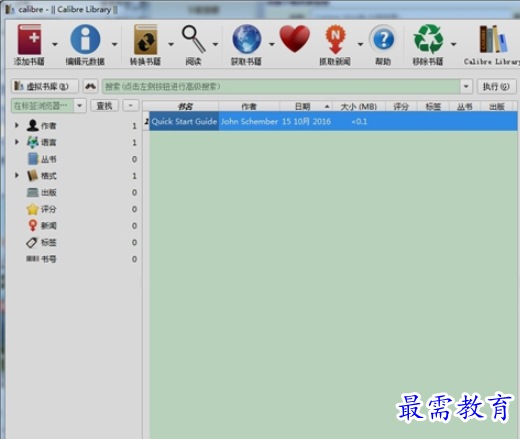520x439 pixels.
Task: Select the Authors person icon
Action: pos(33,125)
